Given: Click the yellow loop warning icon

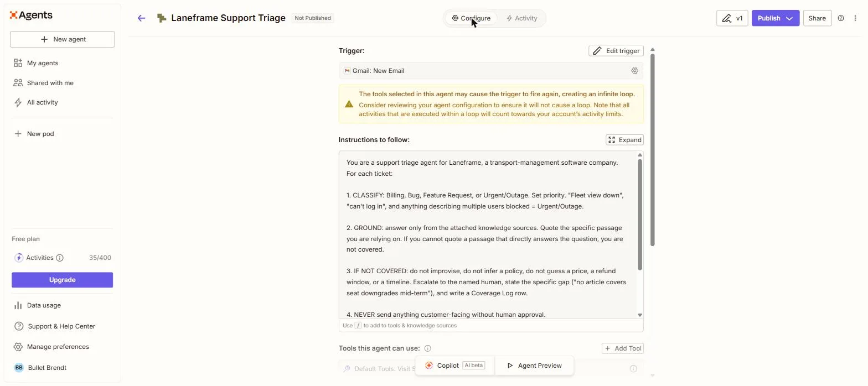Looking at the screenshot, I should (x=349, y=104).
